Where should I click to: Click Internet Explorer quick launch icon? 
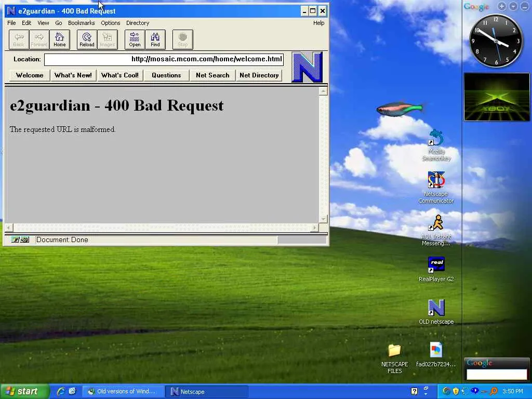(61, 391)
